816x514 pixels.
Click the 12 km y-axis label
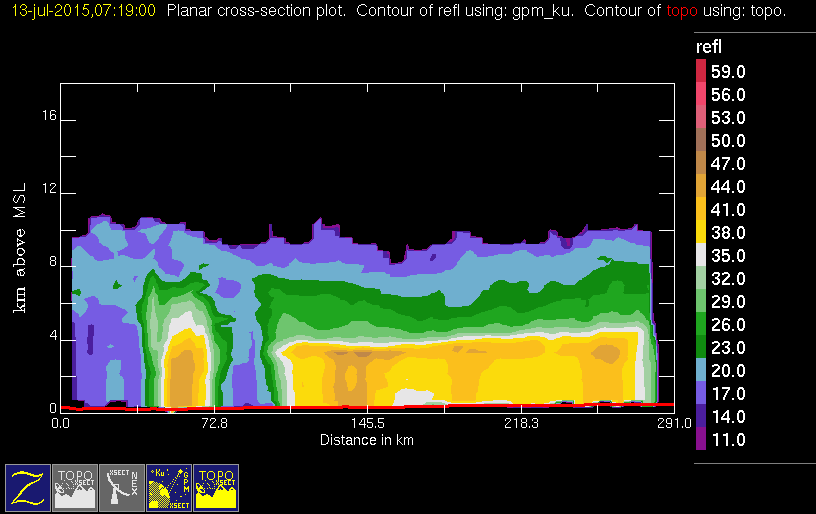pyautogui.click(x=49, y=188)
